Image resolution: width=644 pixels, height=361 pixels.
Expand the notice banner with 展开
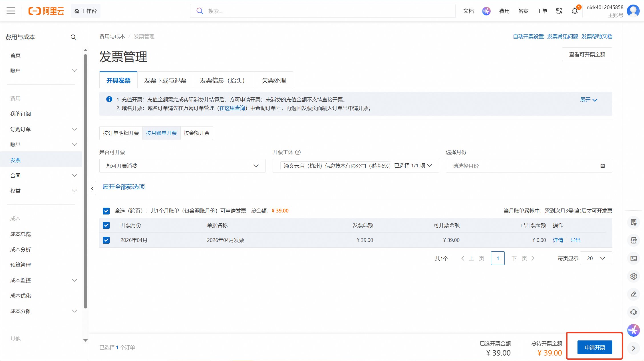[x=589, y=100]
